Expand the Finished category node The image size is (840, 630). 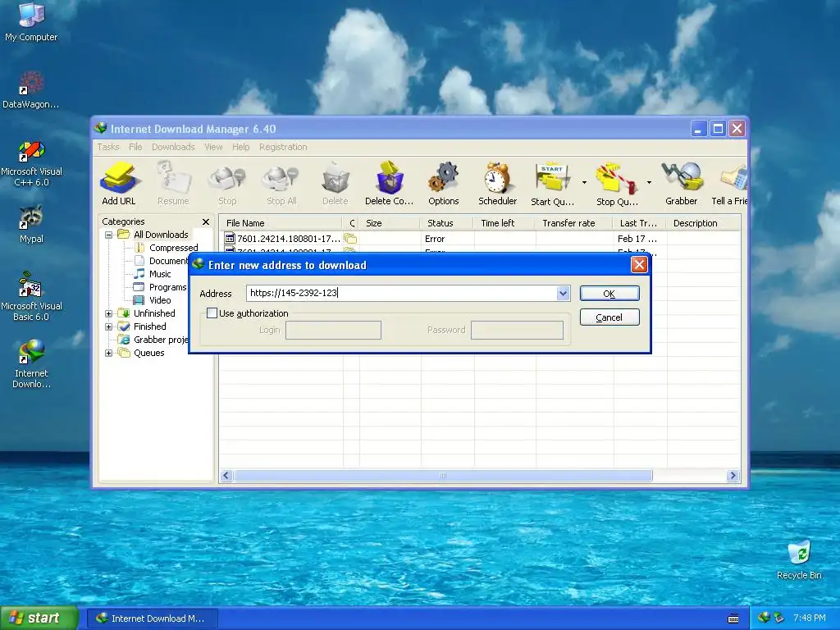[109, 326]
